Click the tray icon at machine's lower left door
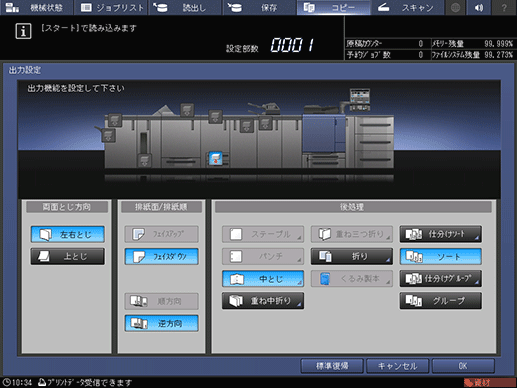 coord(144,160)
